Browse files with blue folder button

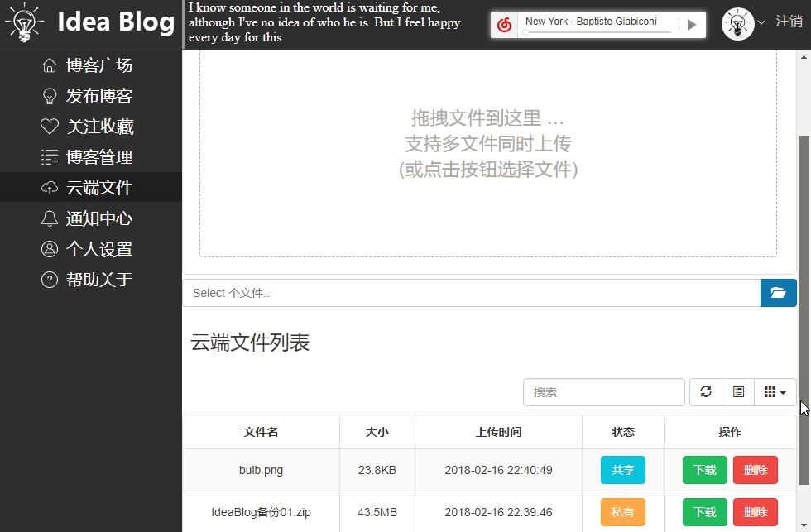[779, 293]
